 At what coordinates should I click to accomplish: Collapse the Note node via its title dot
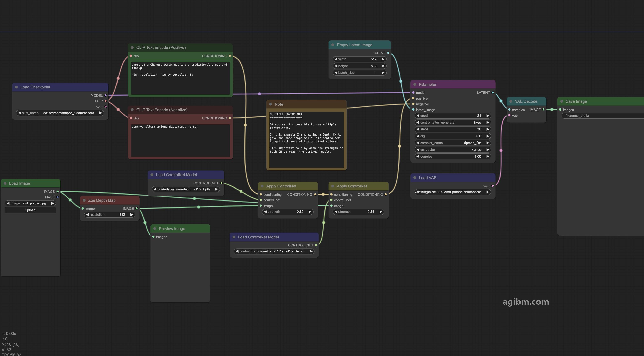click(270, 104)
